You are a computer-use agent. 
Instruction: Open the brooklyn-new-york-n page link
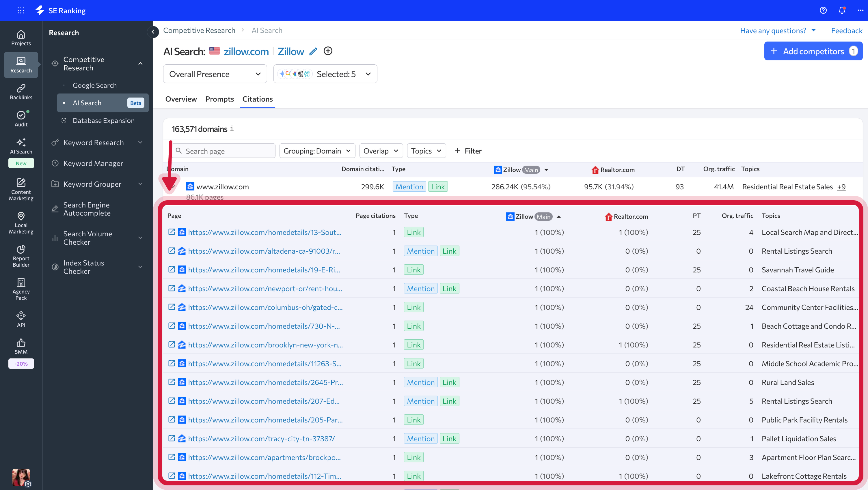coord(266,345)
